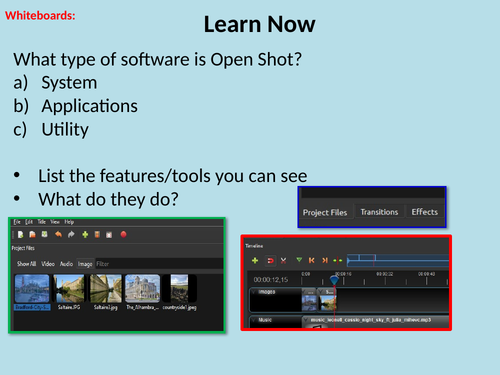
Task: Click the green Add Track plus in Timeline
Action: click(255, 261)
